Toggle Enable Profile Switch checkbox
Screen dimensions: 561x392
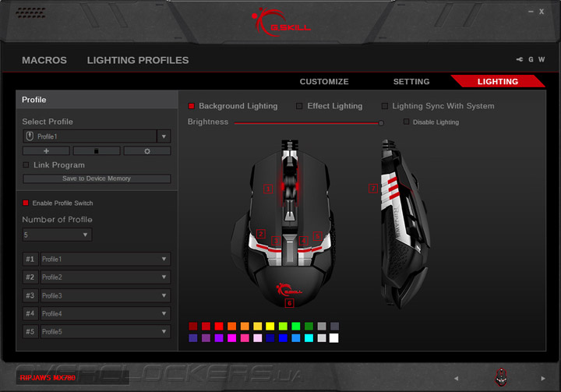[26, 203]
